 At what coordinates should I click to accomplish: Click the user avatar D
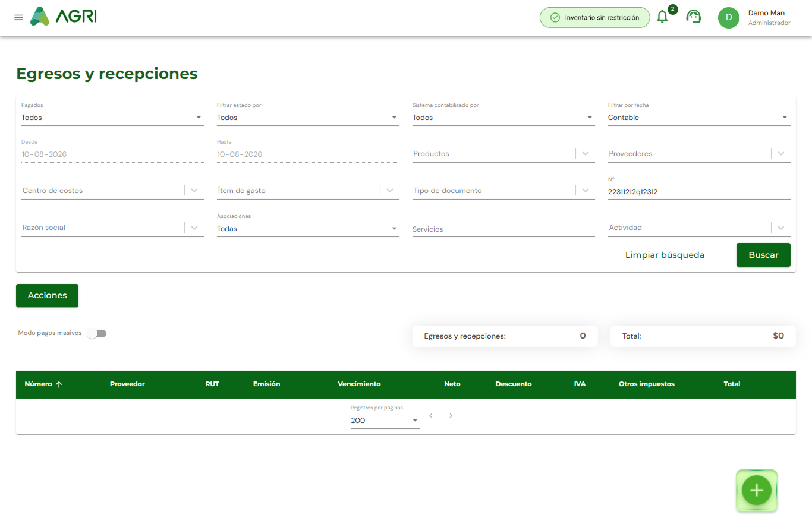[x=729, y=18]
